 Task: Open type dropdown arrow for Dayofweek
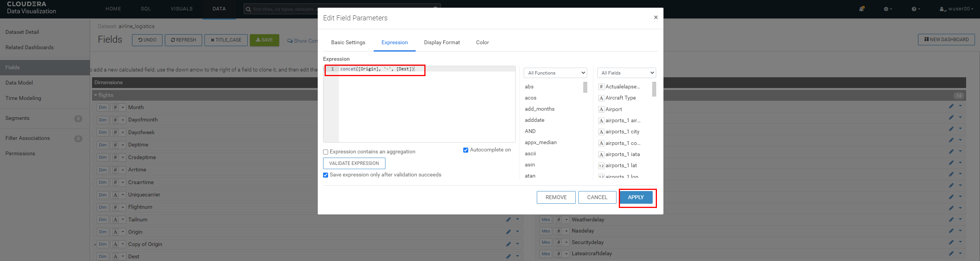(x=123, y=133)
